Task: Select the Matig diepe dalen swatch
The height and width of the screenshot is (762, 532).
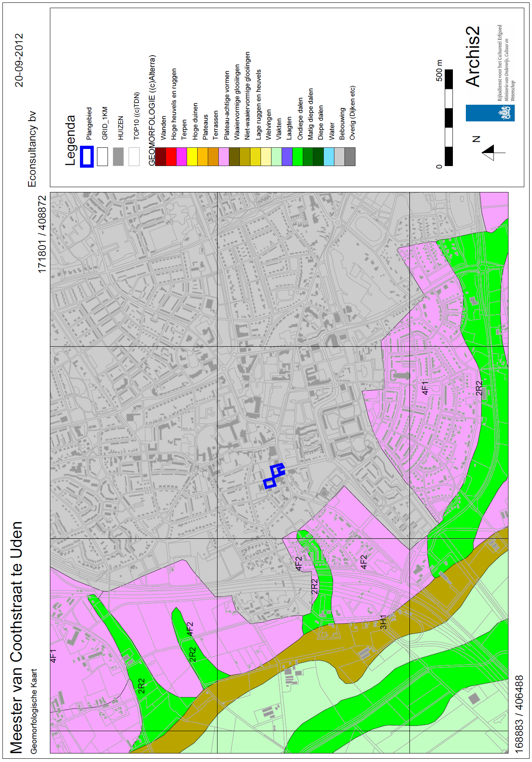Action: tap(308, 157)
